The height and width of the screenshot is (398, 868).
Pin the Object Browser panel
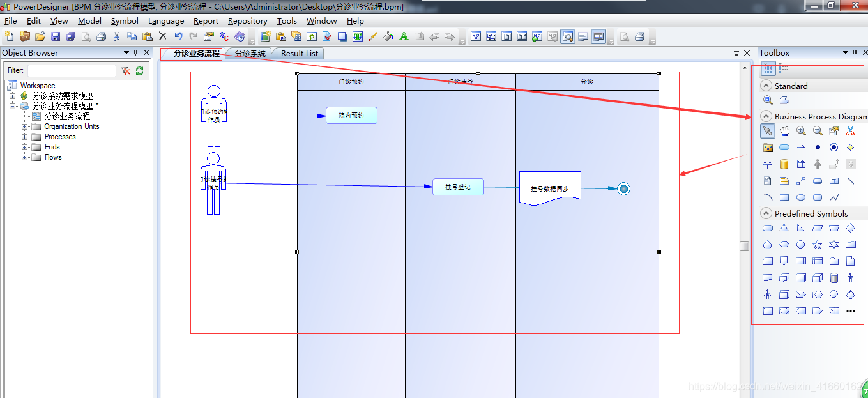[136, 52]
